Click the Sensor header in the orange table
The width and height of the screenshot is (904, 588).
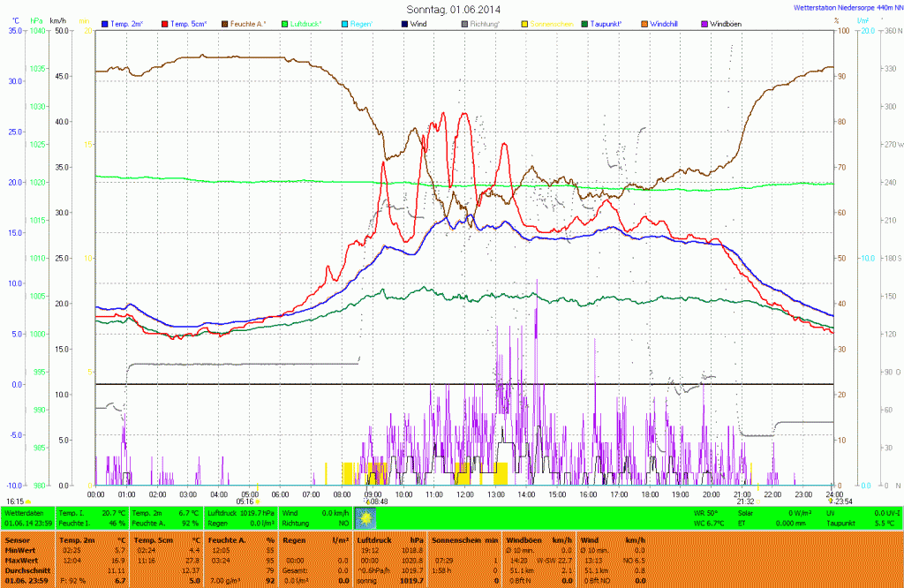click(17, 539)
